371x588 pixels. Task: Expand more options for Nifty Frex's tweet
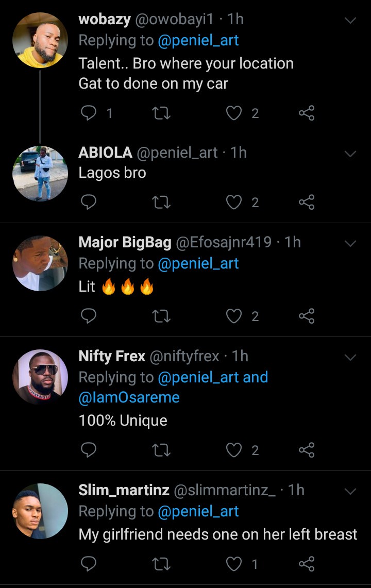pos(350,357)
